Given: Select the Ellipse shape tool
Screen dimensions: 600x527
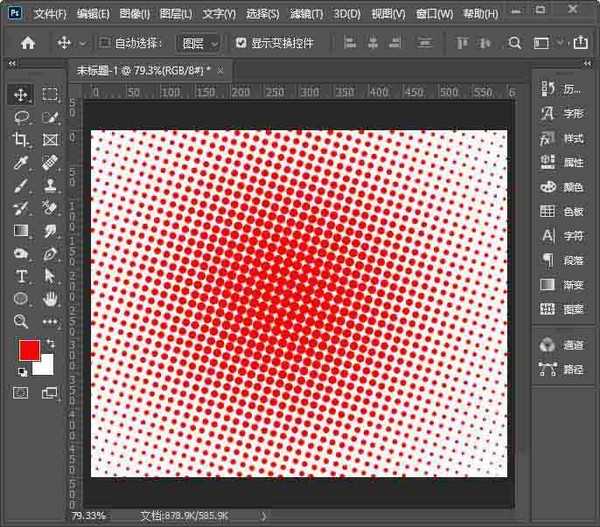Looking at the screenshot, I should pos(21,299).
